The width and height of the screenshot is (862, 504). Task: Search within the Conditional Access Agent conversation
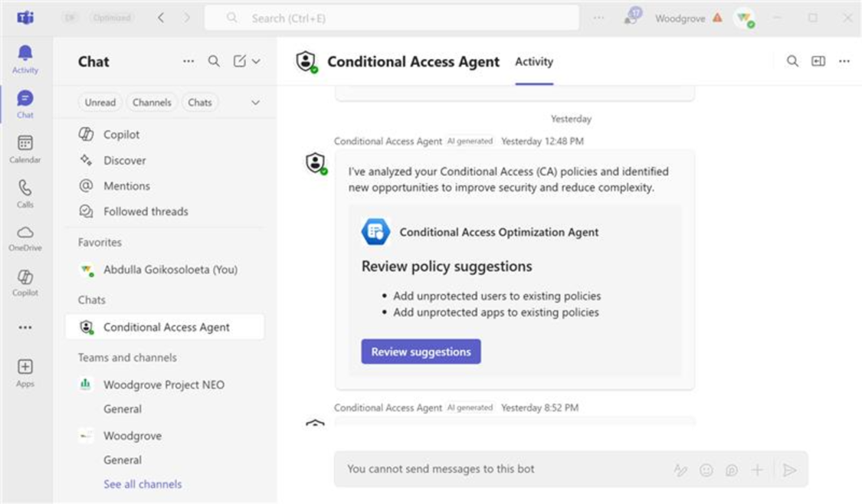tap(792, 61)
